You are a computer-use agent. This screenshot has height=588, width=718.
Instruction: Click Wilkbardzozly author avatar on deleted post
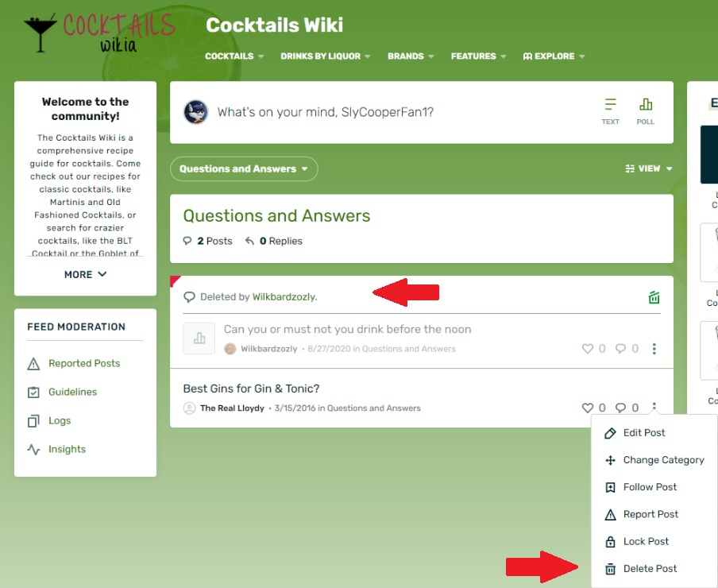230,349
